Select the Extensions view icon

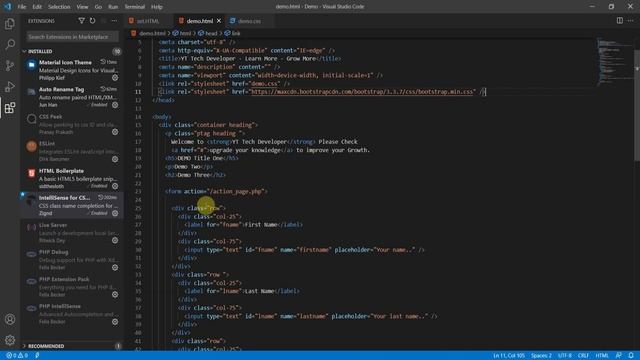click(x=10, y=108)
